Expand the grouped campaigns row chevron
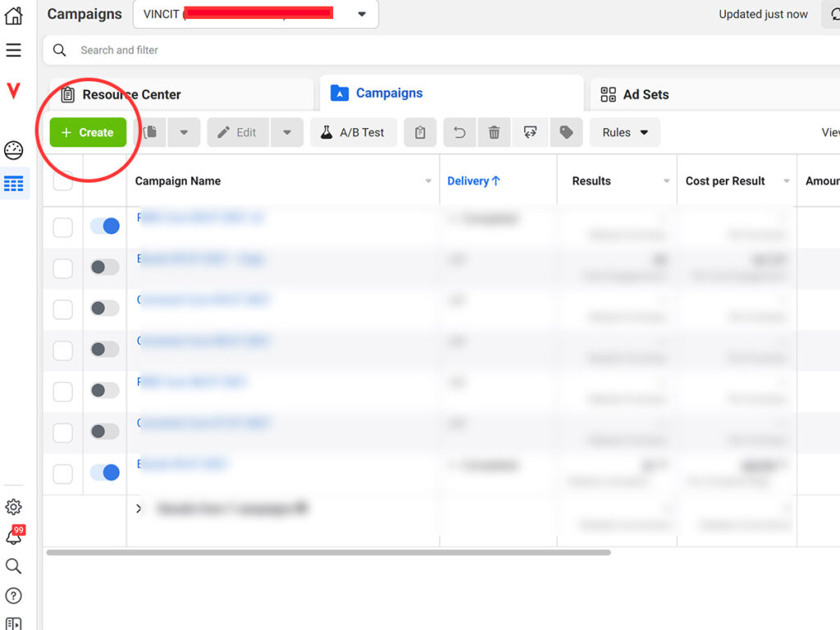 pos(139,508)
